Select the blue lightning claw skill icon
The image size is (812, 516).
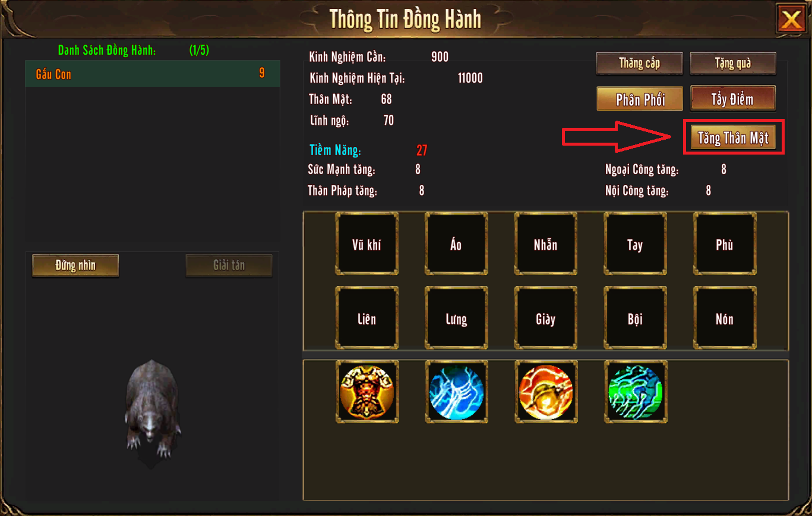click(456, 392)
